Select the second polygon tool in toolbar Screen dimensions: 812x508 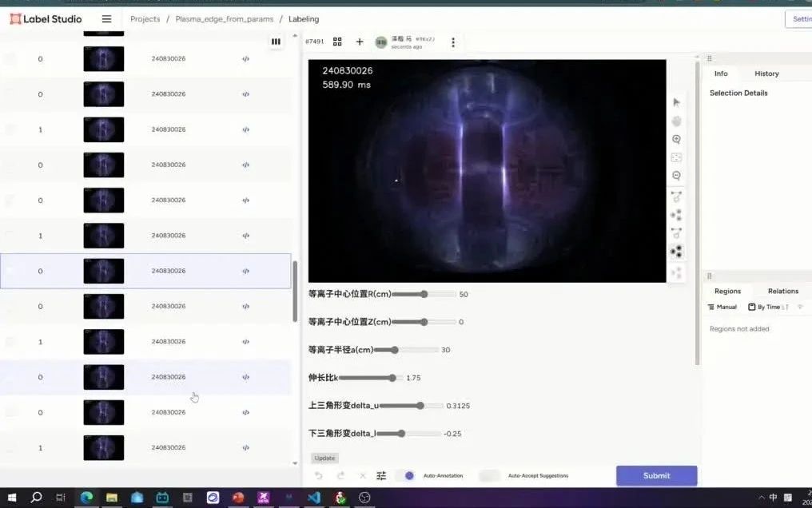pyautogui.click(x=676, y=232)
